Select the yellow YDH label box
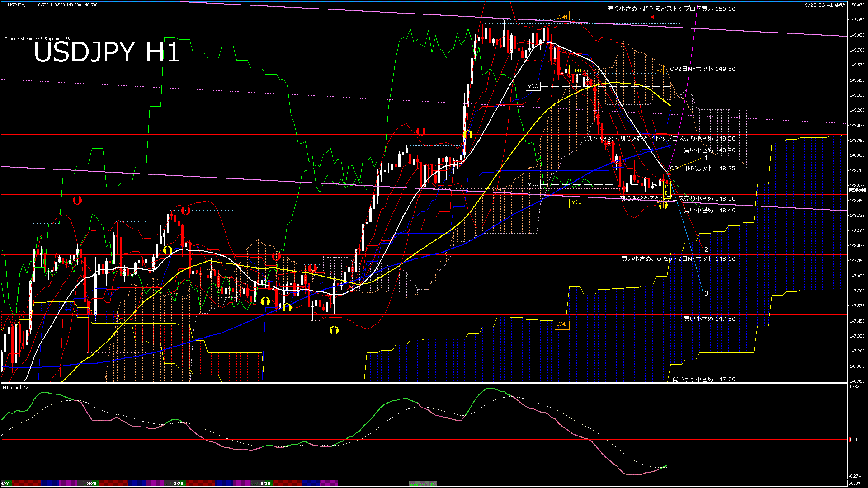Image resolution: width=868 pixels, height=488 pixels. coord(576,70)
